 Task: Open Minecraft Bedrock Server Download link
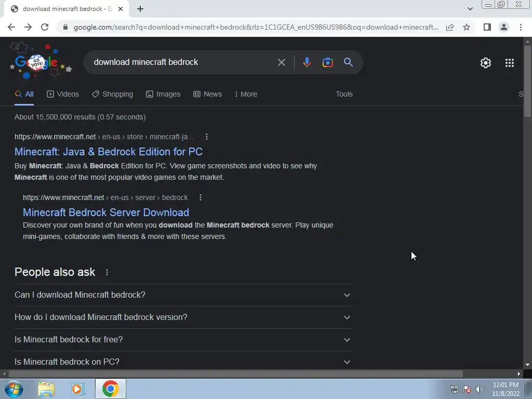pos(106,212)
